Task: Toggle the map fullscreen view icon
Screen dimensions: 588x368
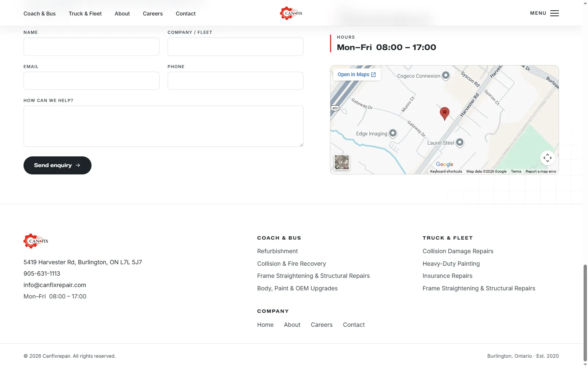Action: point(548,158)
